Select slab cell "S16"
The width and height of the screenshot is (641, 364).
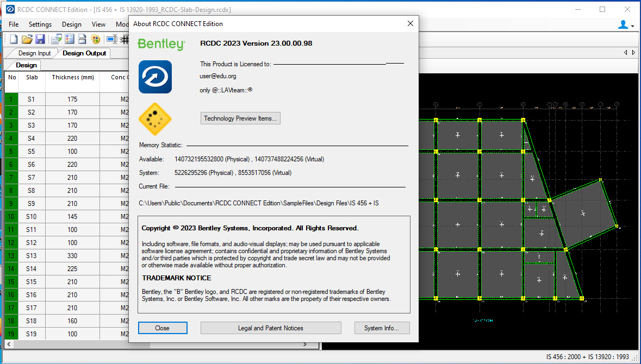tap(32, 295)
